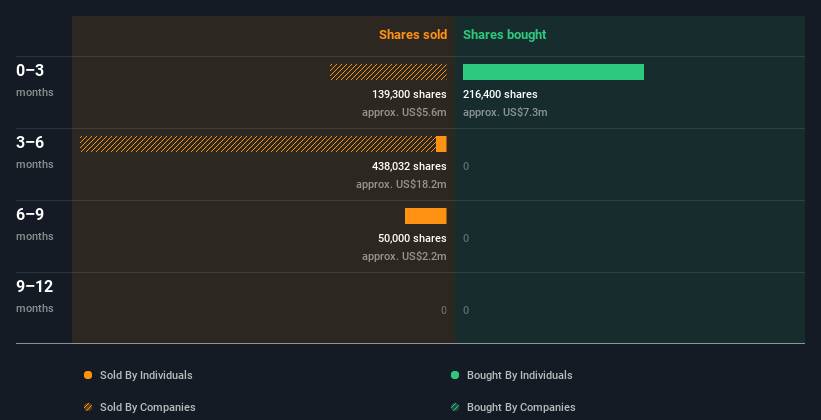Click the 3–6 months shares bought zero

click(x=466, y=166)
